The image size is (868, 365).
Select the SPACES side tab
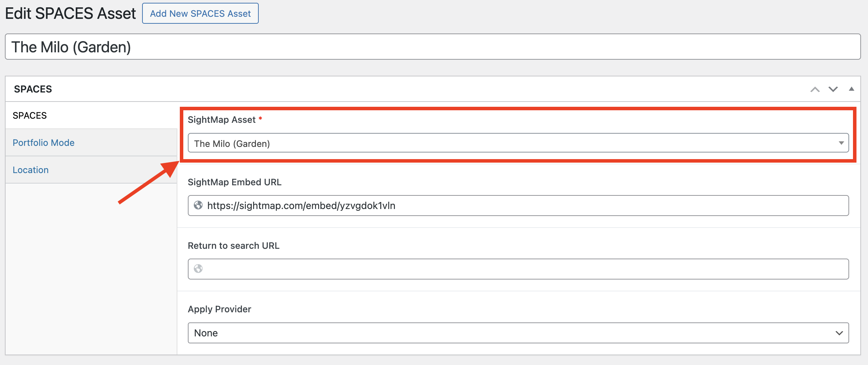(91, 116)
